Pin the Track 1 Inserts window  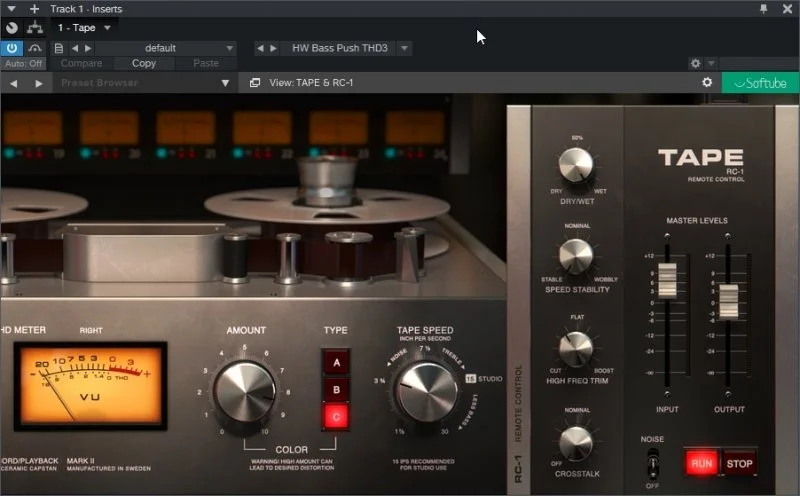tap(763, 9)
